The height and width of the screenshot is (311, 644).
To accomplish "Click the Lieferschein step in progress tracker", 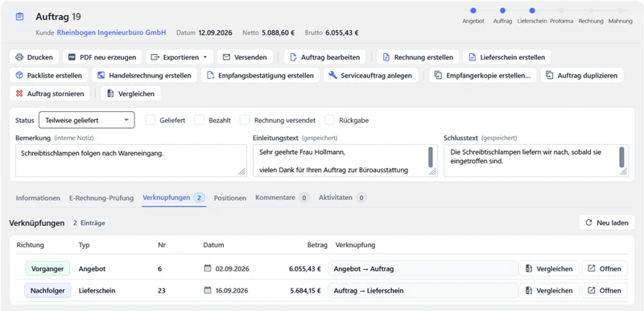I will (x=532, y=15).
